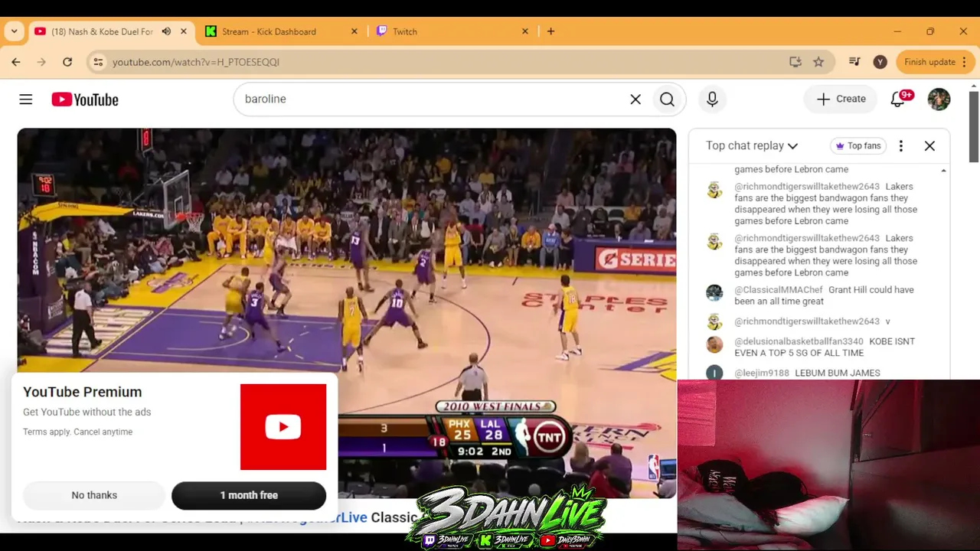Image resolution: width=980 pixels, height=551 pixels.
Task: Mute the YouTube tab audio
Action: [166, 31]
